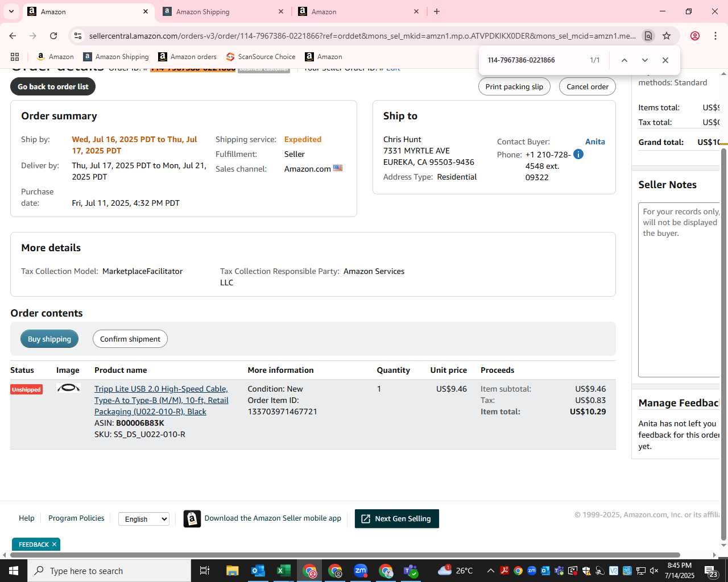Open the Chrome profile icon

(x=695, y=36)
